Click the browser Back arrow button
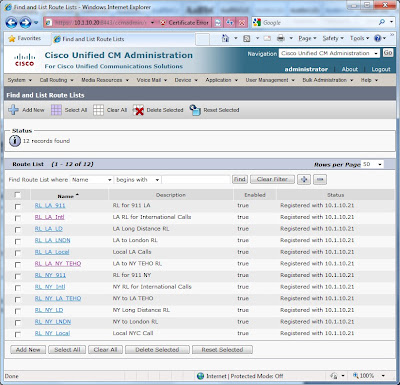 (x=12, y=23)
